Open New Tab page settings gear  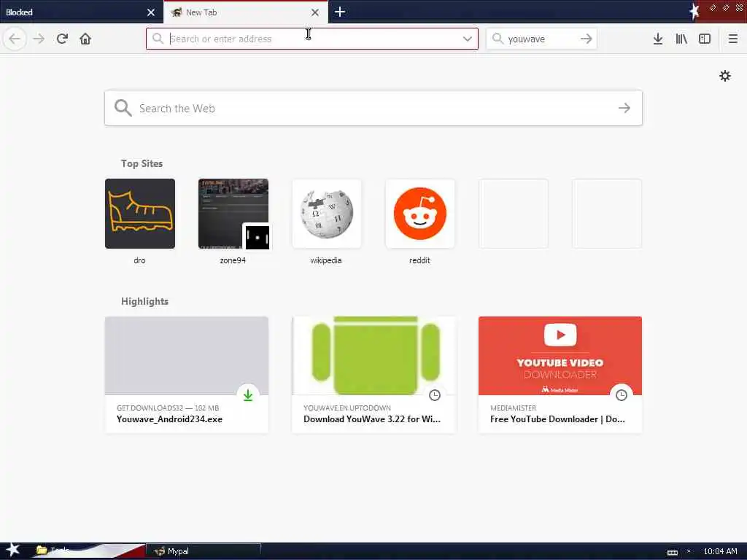(x=725, y=76)
